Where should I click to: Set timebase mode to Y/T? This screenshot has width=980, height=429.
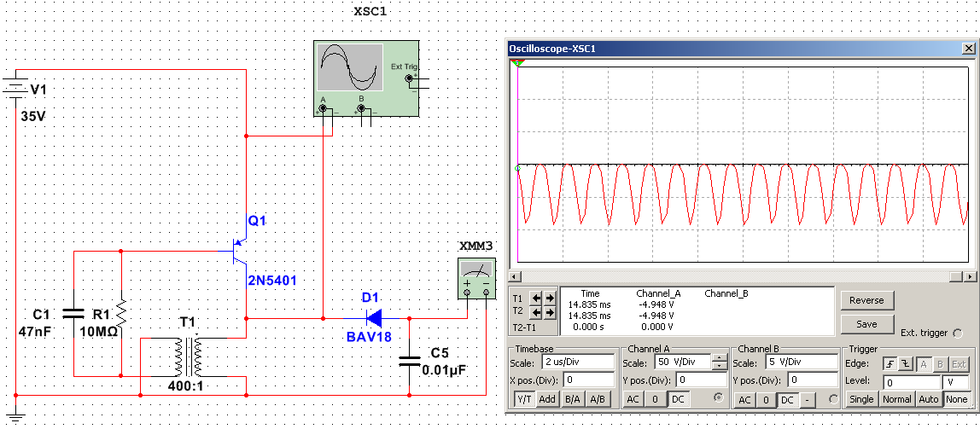(x=525, y=399)
